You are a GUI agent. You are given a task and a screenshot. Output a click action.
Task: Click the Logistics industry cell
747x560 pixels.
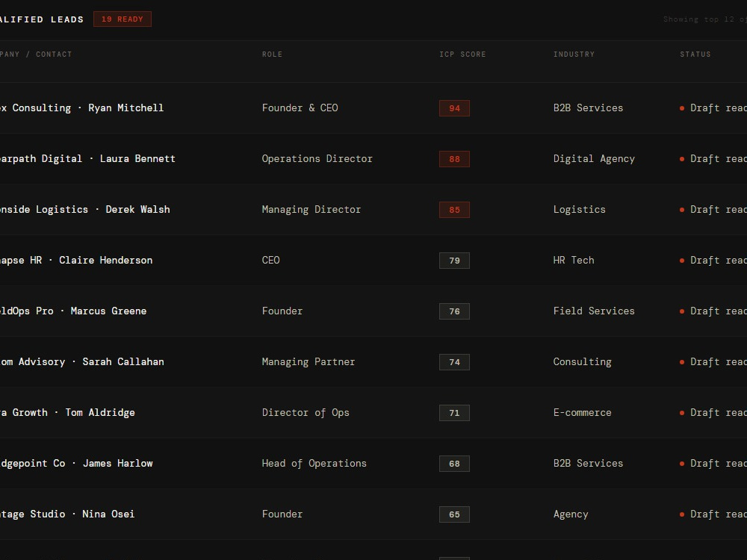pyautogui.click(x=580, y=210)
